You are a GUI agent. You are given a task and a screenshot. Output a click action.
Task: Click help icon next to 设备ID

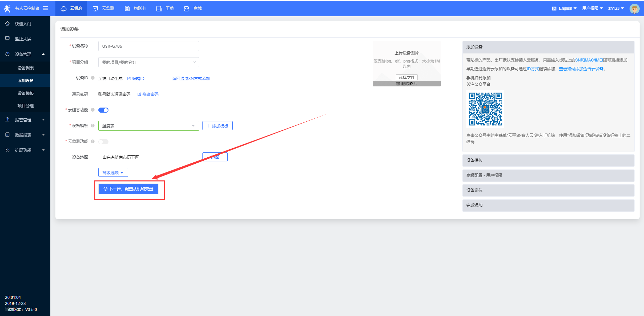[93, 78]
